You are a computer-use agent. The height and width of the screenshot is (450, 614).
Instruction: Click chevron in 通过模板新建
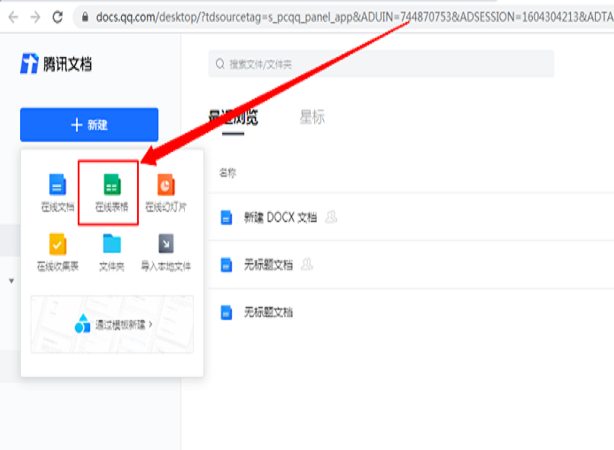pyautogui.click(x=150, y=324)
